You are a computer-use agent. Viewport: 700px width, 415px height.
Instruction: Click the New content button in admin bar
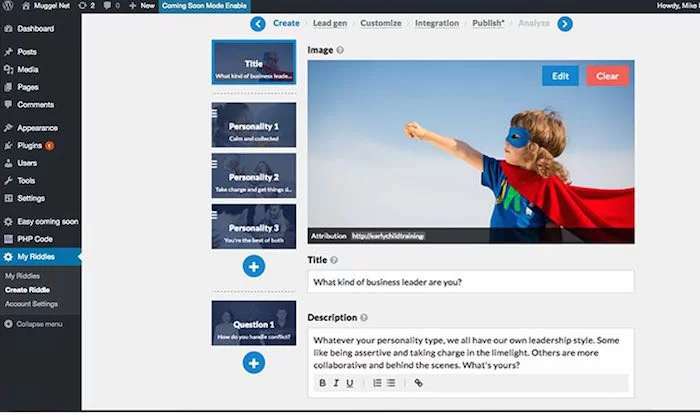(142, 6)
